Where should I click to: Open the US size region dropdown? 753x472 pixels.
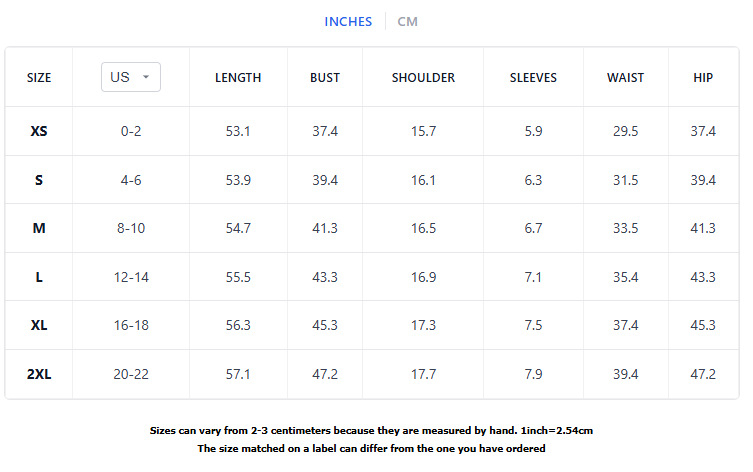[131, 77]
